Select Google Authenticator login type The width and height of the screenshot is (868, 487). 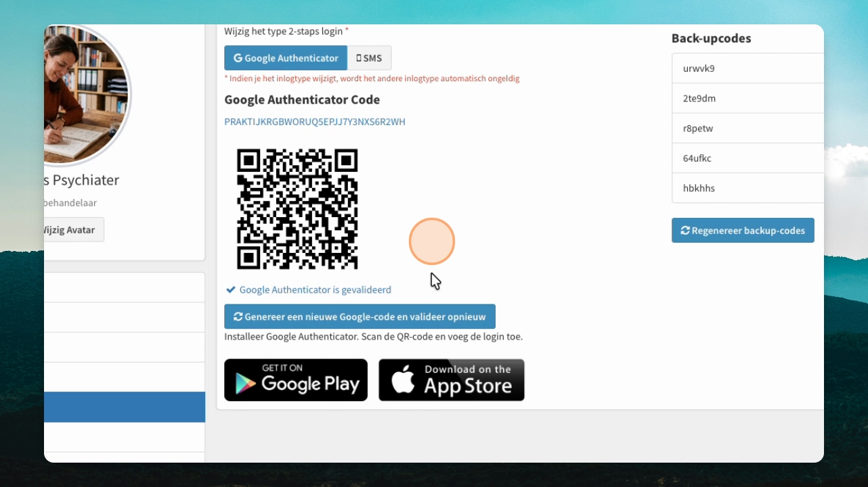tap(286, 58)
